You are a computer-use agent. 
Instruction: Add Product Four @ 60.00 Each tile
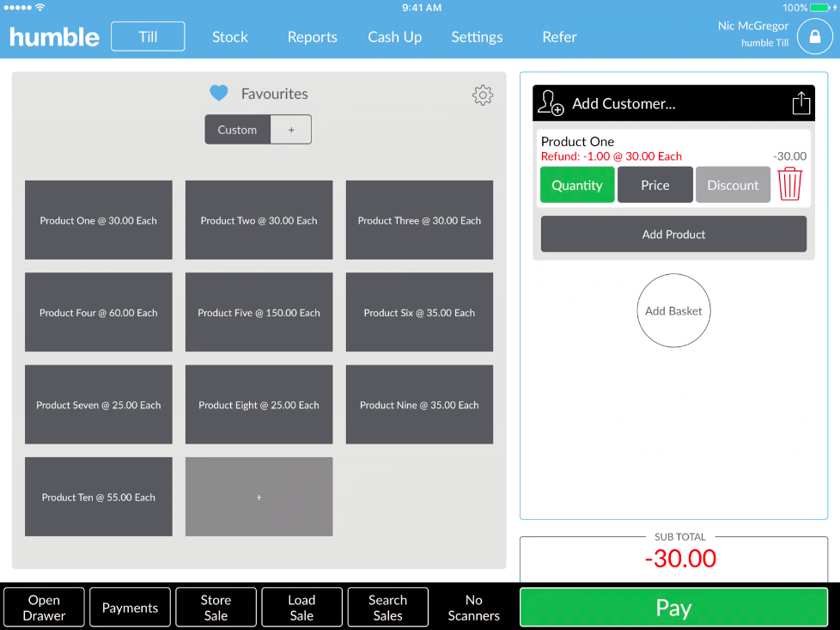pyautogui.click(x=99, y=312)
